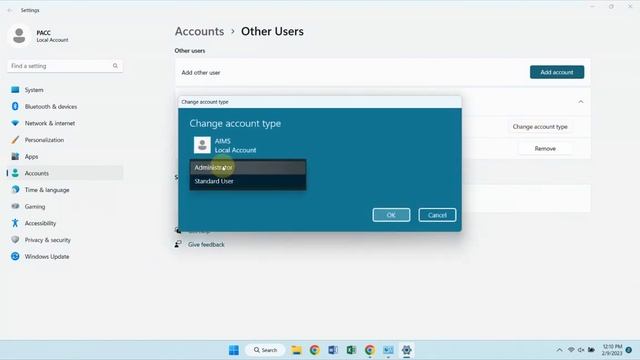The image size is (640, 360).
Task: Open the Windows Start button
Action: click(x=234, y=350)
